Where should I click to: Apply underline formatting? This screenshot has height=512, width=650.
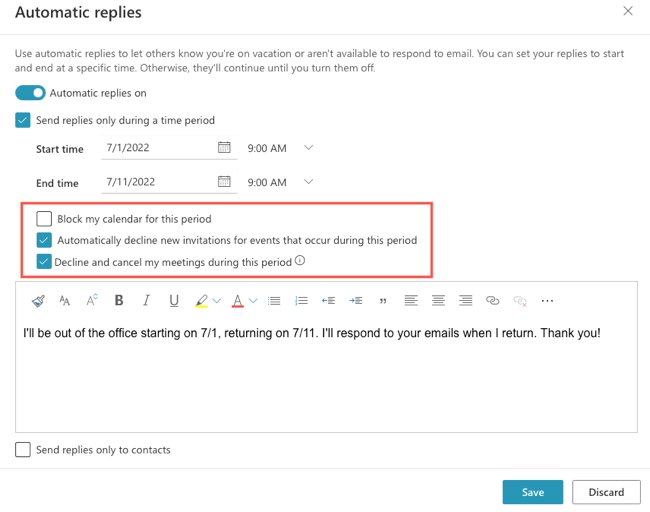[x=174, y=300]
